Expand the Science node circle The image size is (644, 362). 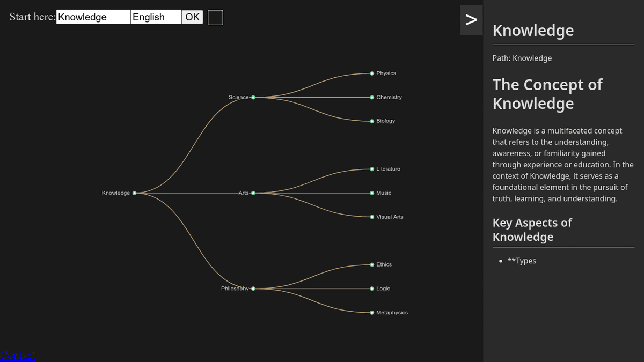tap(253, 98)
